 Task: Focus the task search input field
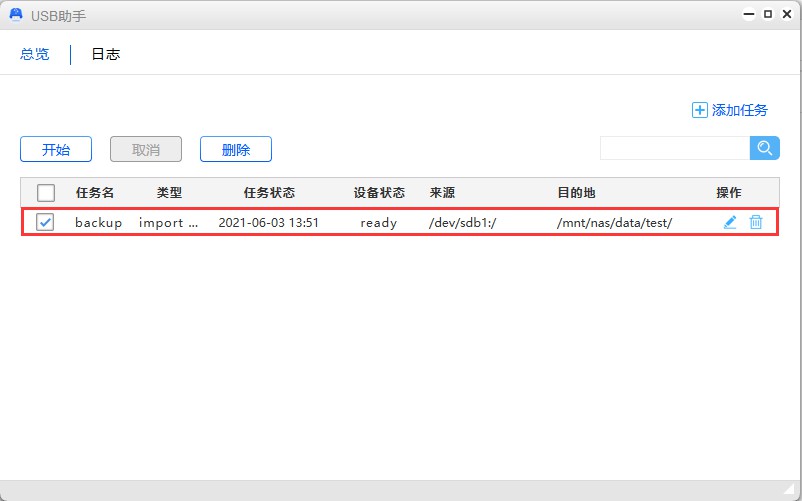click(675, 148)
